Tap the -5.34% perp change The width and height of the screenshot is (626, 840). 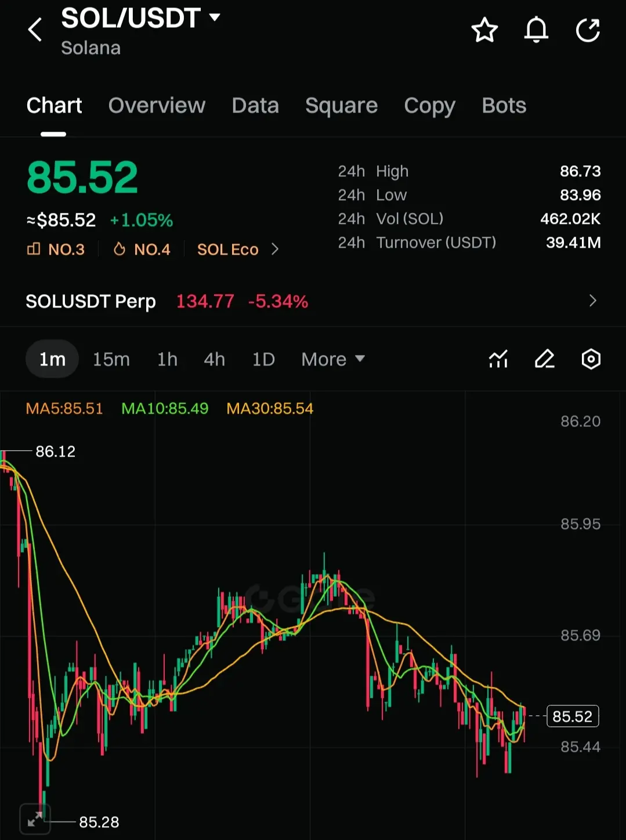pos(278,301)
